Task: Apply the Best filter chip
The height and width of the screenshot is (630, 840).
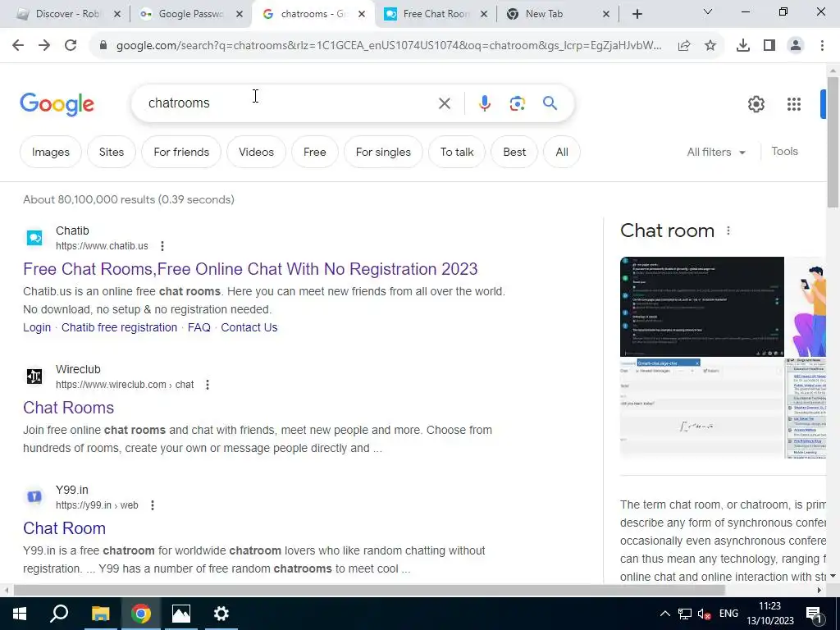Action: tap(514, 152)
